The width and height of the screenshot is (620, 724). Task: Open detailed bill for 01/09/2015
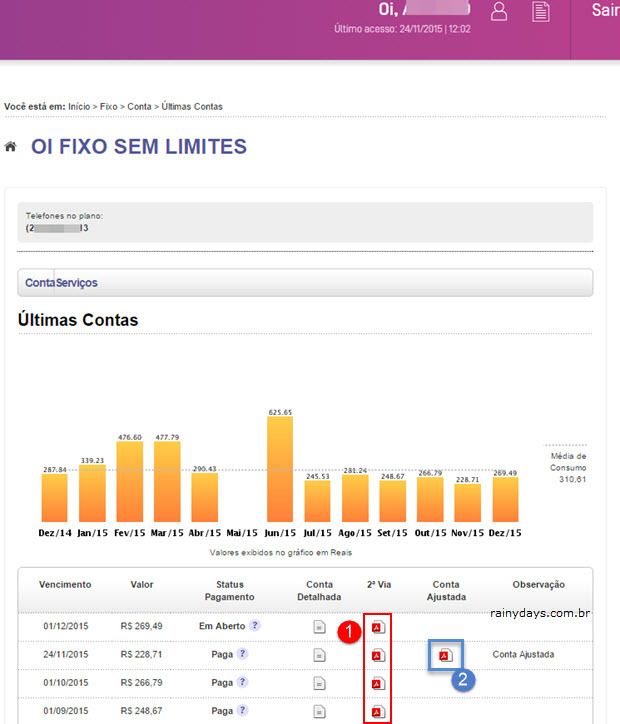tap(319, 711)
